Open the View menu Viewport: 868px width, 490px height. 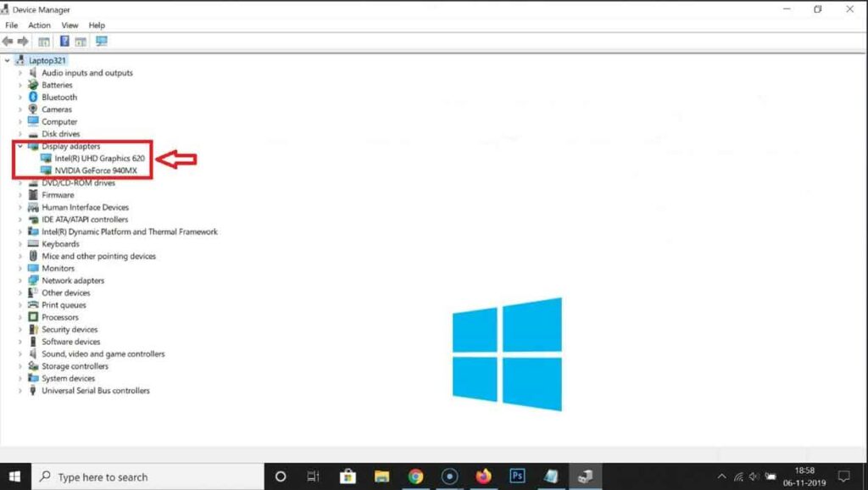click(x=70, y=25)
